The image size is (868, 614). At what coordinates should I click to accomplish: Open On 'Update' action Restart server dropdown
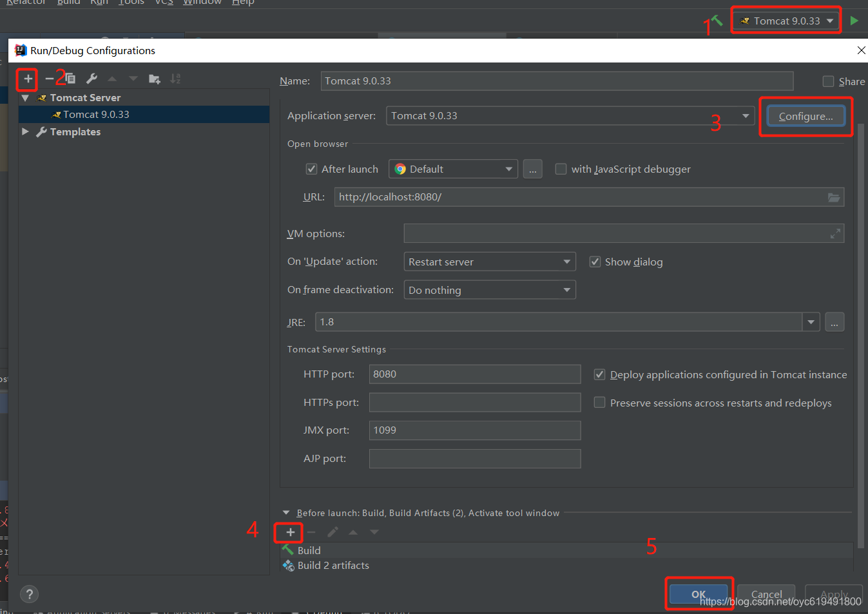point(490,262)
